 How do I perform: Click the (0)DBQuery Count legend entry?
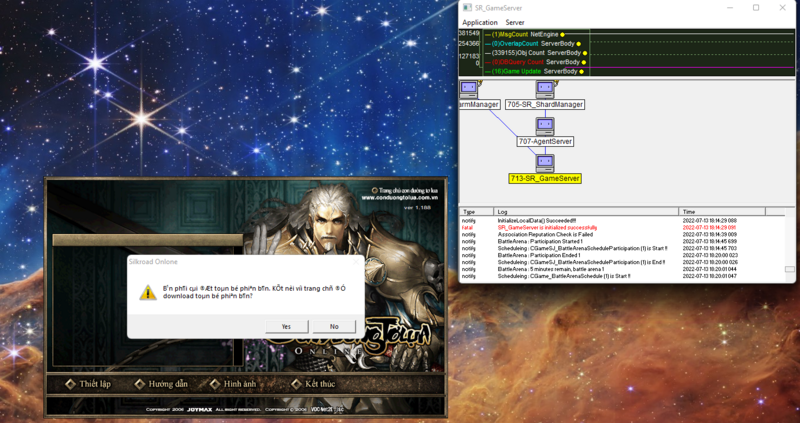535,62
